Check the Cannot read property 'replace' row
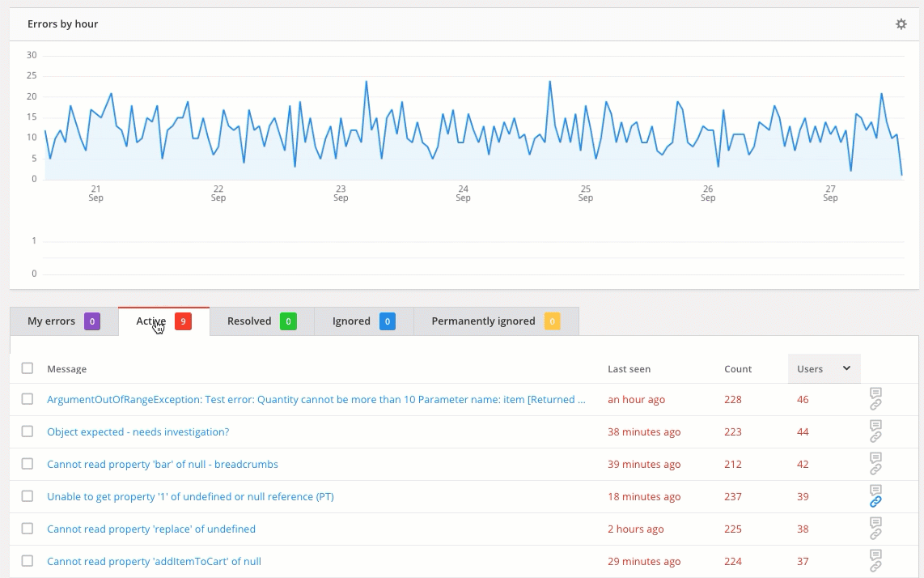Image resolution: width=924 pixels, height=578 pixels. tap(28, 529)
